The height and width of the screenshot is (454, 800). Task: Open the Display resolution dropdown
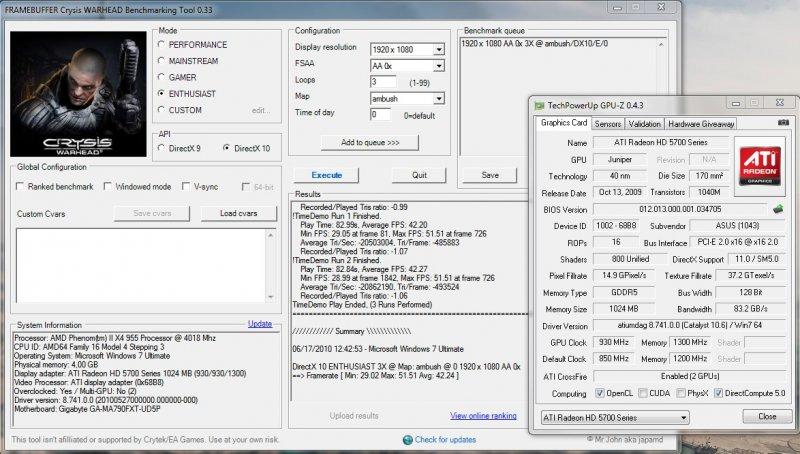(438, 50)
